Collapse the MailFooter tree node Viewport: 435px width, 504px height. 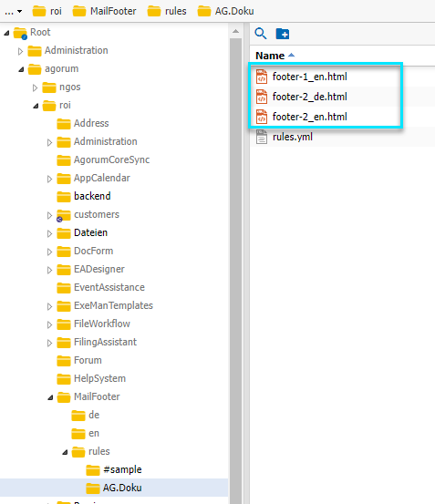[x=50, y=397]
